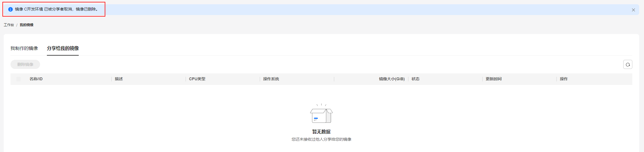Toggle the select-all checkbox in the table header

pos(18,79)
